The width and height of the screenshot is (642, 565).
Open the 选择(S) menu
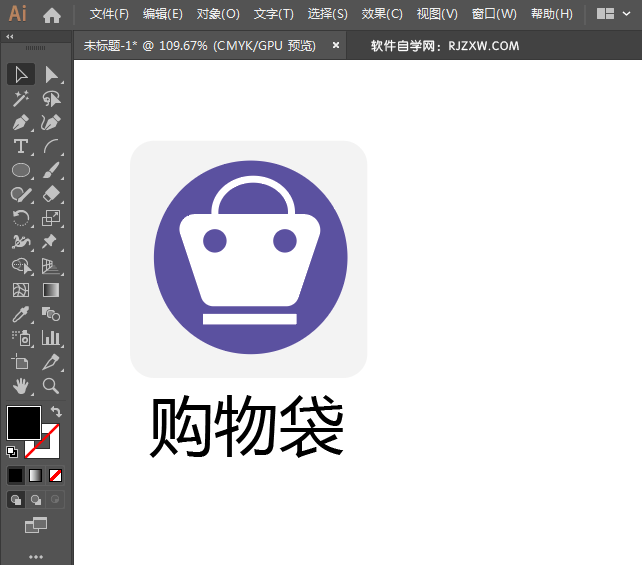coord(328,14)
